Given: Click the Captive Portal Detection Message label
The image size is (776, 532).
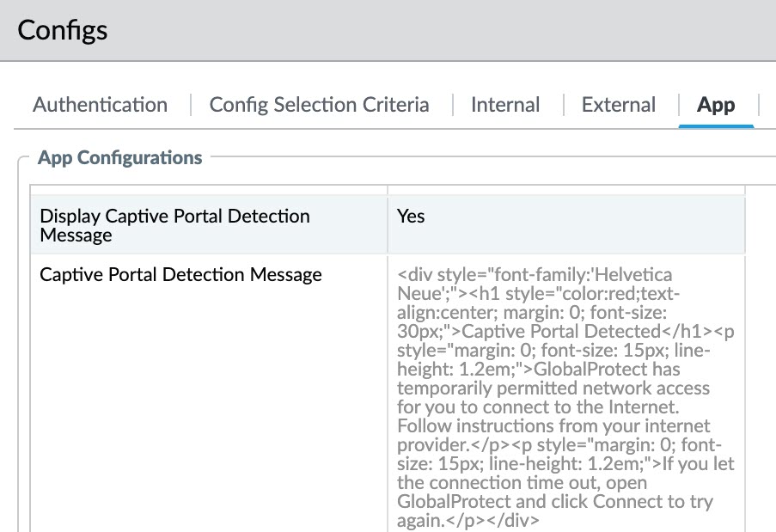Looking at the screenshot, I should tap(180, 275).
